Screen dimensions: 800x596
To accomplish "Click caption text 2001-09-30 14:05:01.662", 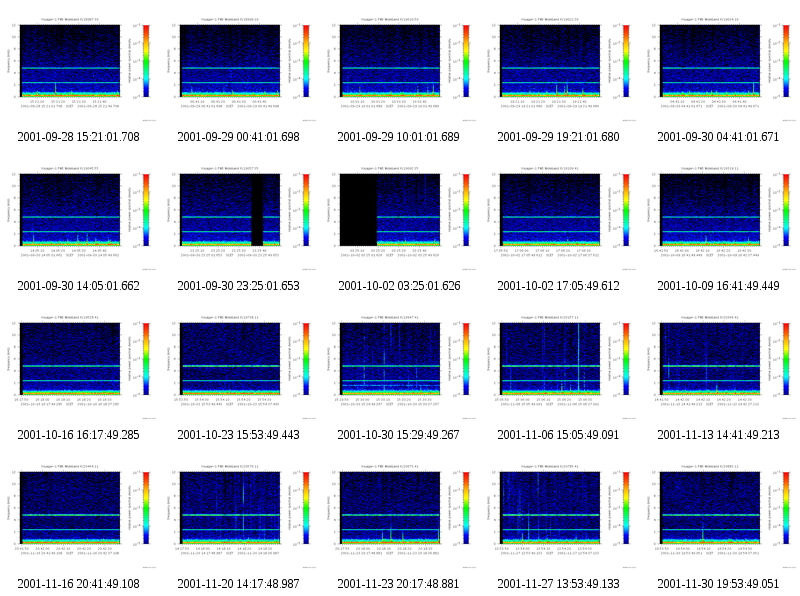I will pos(79,286).
